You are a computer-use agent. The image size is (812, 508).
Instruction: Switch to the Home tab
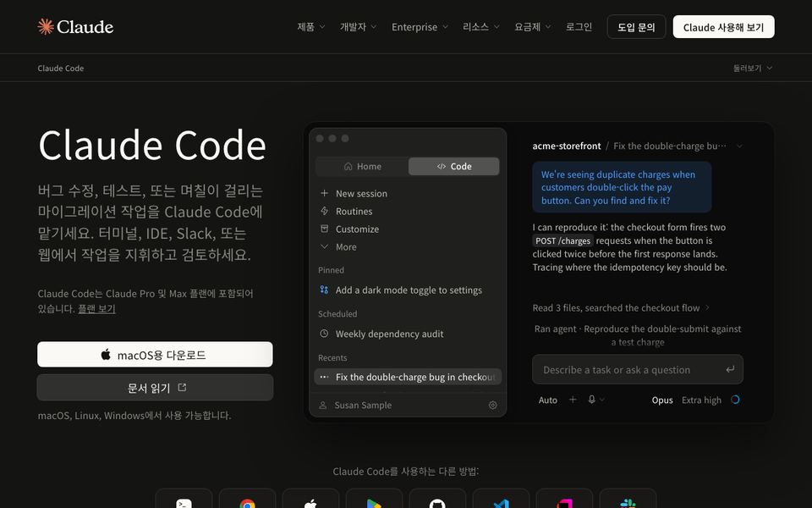pyautogui.click(x=362, y=167)
